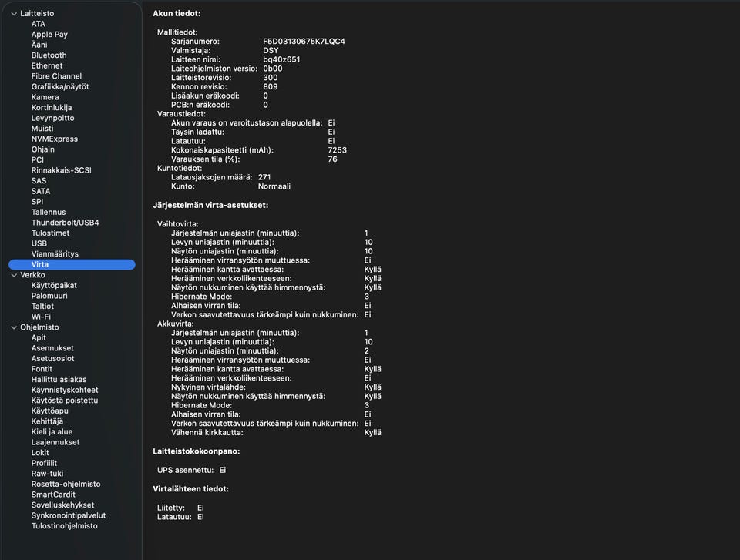Collapse the Laitteisto section
Viewport: 740px width, 560px height.
tap(14, 14)
